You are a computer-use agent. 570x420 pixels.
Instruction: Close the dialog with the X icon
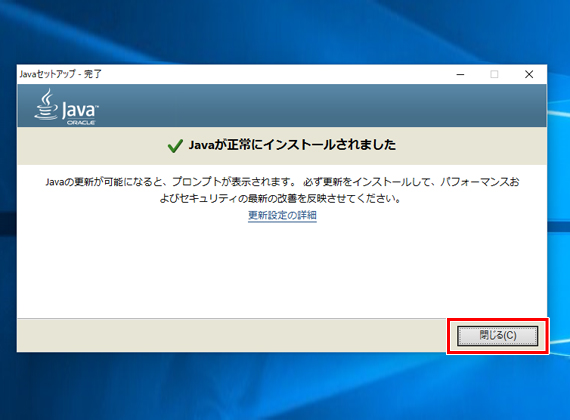click(529, 75)
